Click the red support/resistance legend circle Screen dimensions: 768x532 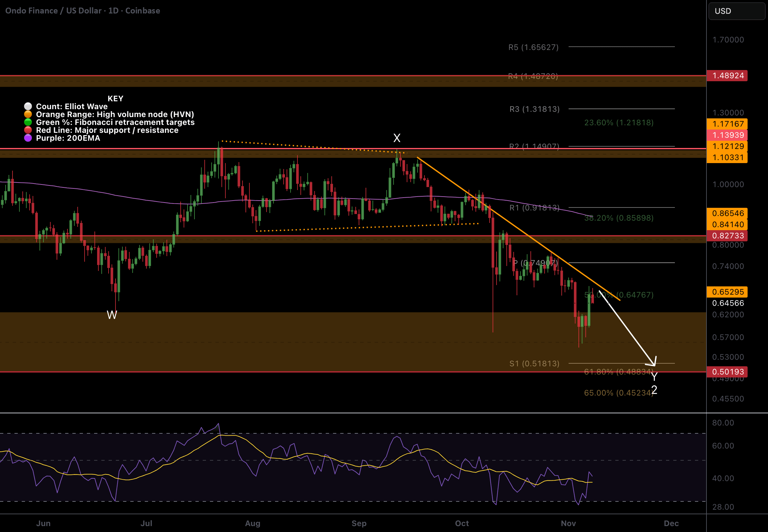pos(28,130)
